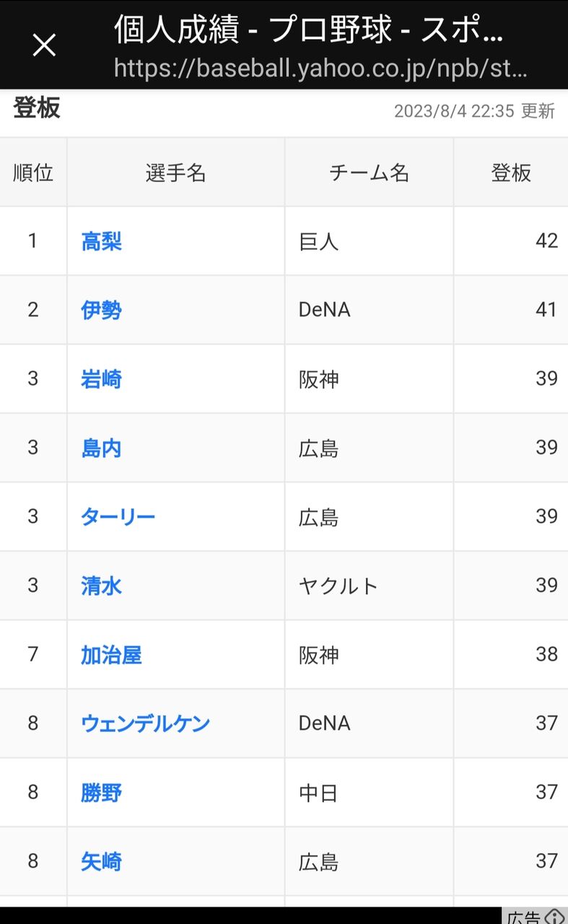
Task: Tap the 選手名 column header
Action: click(x=176, y=173)
